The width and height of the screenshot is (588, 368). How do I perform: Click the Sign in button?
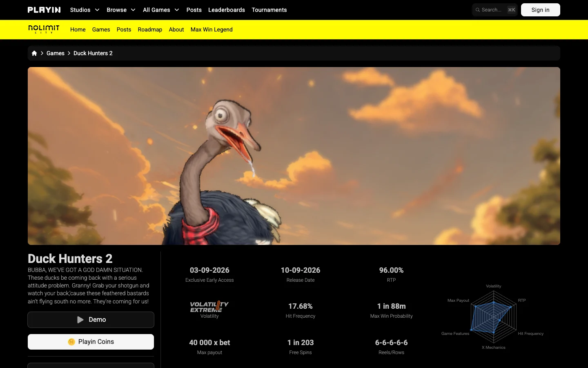coord(541,10)
